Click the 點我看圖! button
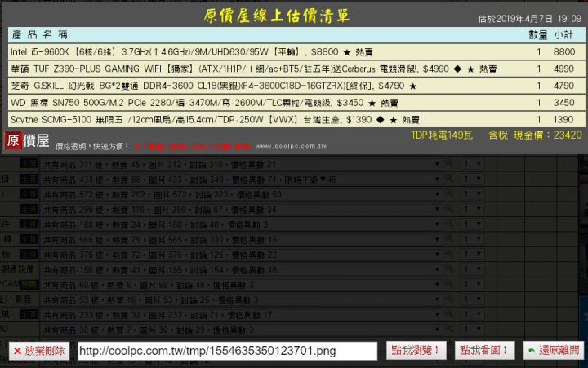The height and width of the screenshot is (368, 588). tap(484, 350)
